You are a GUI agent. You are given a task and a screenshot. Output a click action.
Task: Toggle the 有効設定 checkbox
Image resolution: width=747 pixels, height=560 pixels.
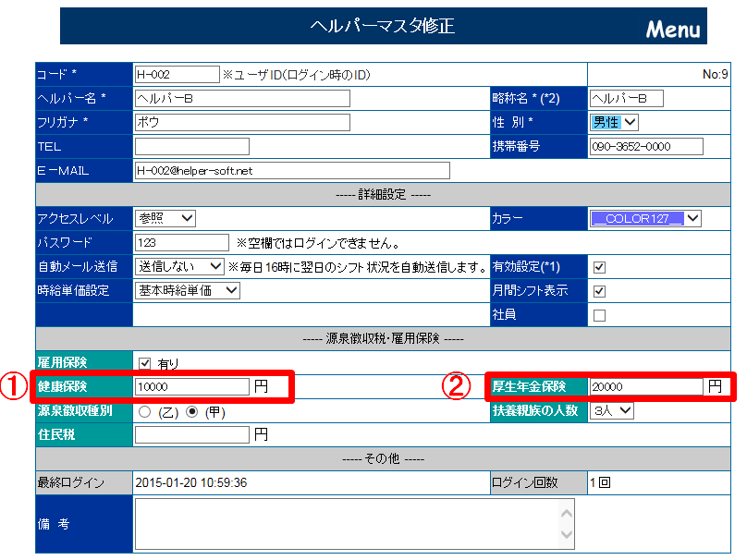599,267
